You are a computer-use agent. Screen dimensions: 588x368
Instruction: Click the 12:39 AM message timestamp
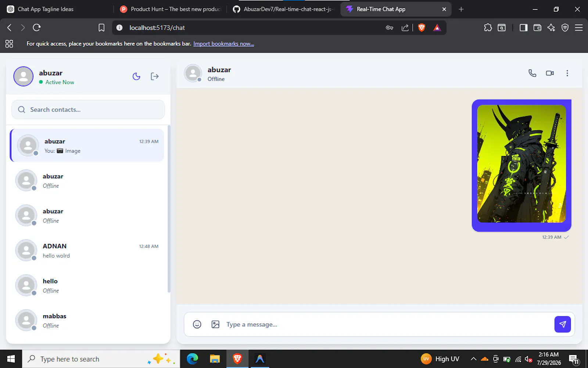(552, 237)
